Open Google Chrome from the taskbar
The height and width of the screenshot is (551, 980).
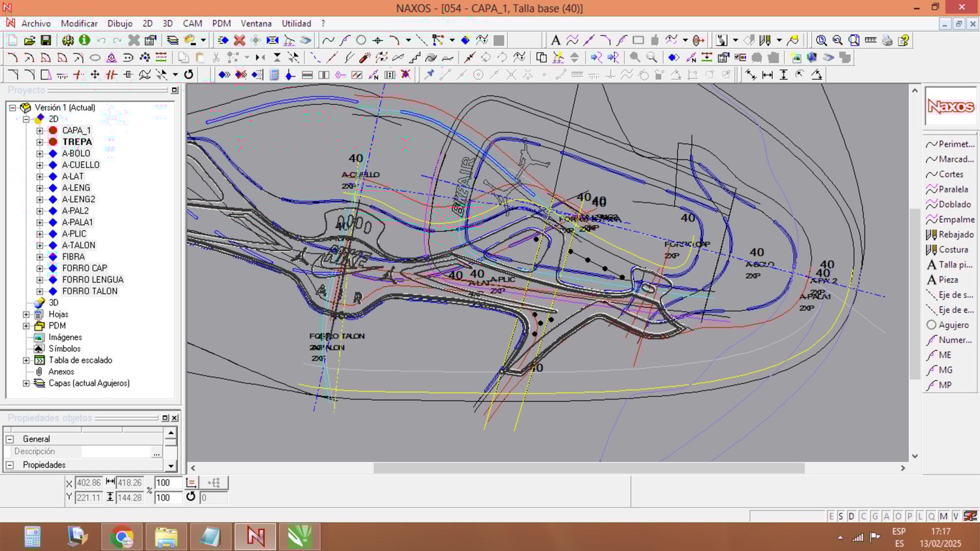pos(122,537)
